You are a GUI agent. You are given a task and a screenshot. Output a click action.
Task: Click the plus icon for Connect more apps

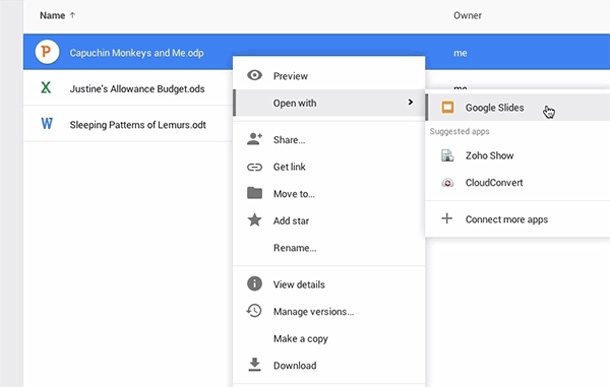pyautogui.click(x=447, y=218)
